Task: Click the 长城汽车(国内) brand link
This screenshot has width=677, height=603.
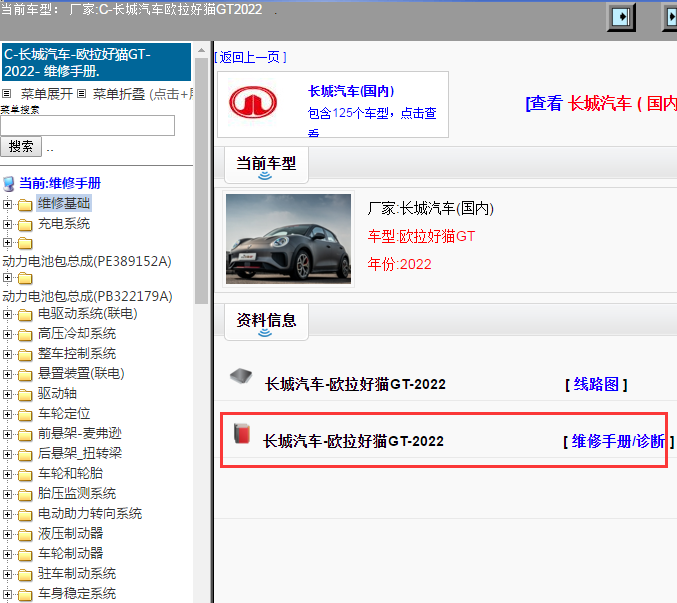Action: click(351, 91)
